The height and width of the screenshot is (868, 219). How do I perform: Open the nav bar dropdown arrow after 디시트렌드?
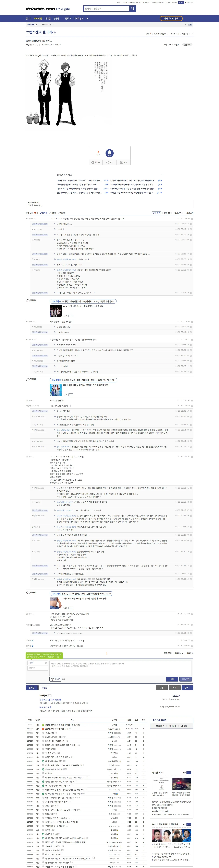(87, 19)
